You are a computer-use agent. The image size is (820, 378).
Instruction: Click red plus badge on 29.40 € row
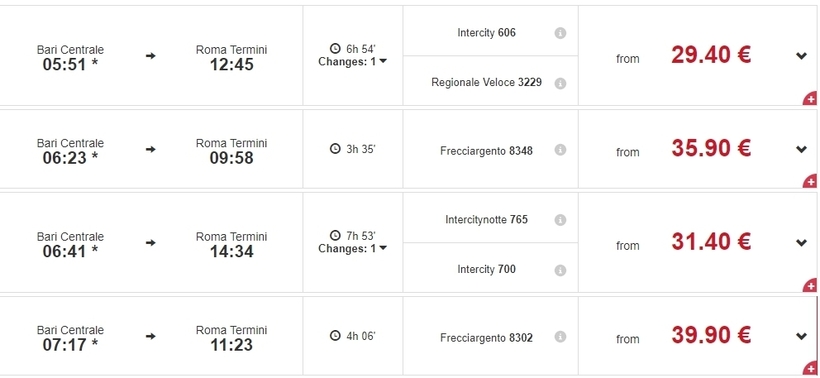[811, 98]
